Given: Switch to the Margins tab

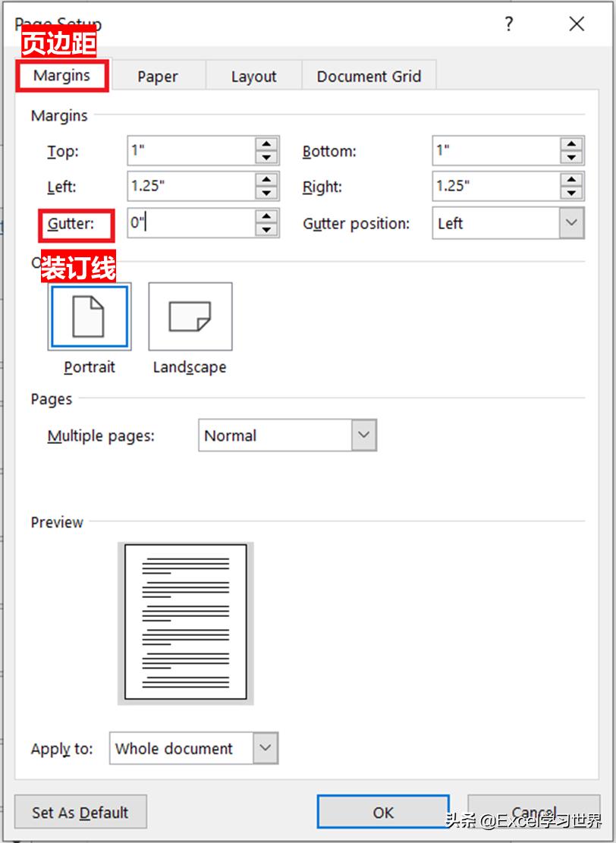Looking at the screenshot, I should [61, 75].
